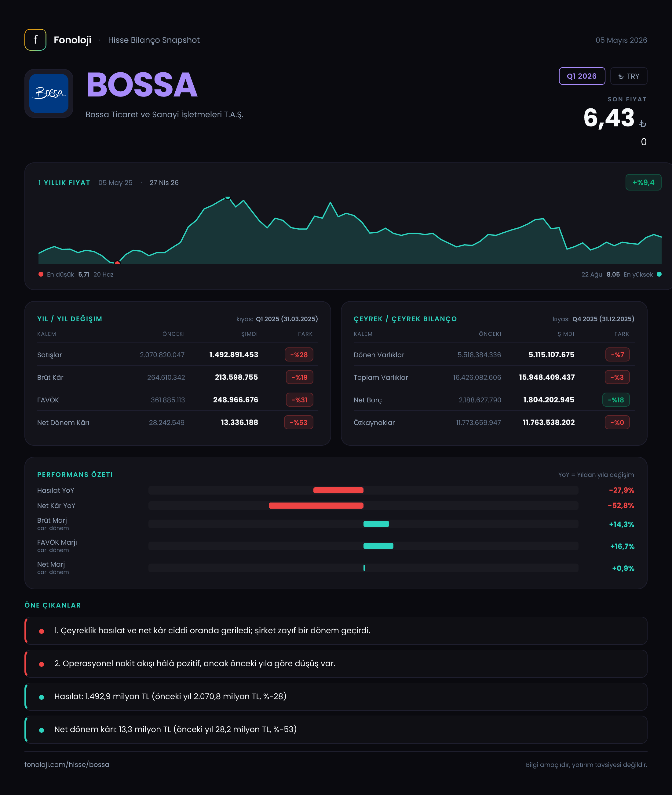Click Dönen Varlıklar value 5.115.107.675
This screenshot has width=672, height=795.
(551, 354)
